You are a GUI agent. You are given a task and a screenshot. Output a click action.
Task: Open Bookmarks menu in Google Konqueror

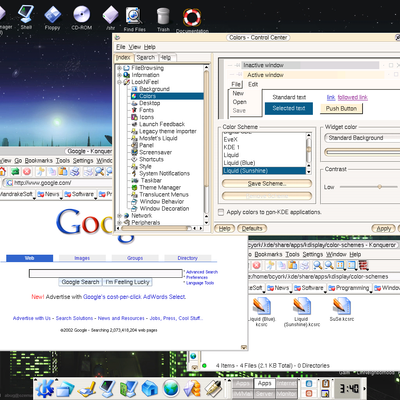pyautogui.click(x=39, y=161)
